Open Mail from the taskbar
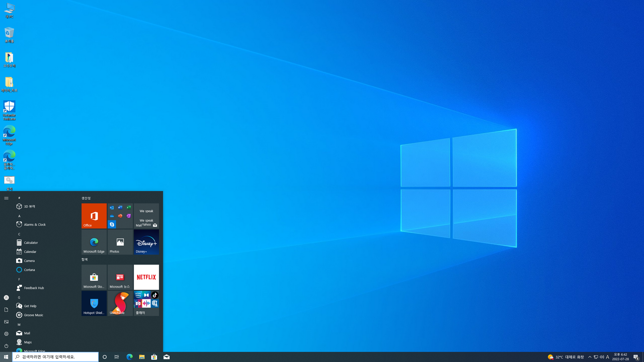This screenshot has width=644, height=362. (166, 357)
